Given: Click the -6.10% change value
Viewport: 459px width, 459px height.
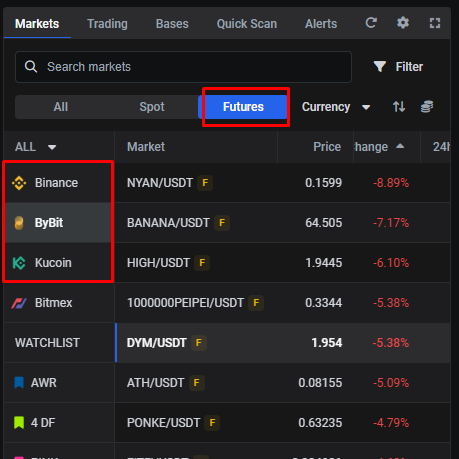Looking at the screenshot, I should (x=391, y=263).
